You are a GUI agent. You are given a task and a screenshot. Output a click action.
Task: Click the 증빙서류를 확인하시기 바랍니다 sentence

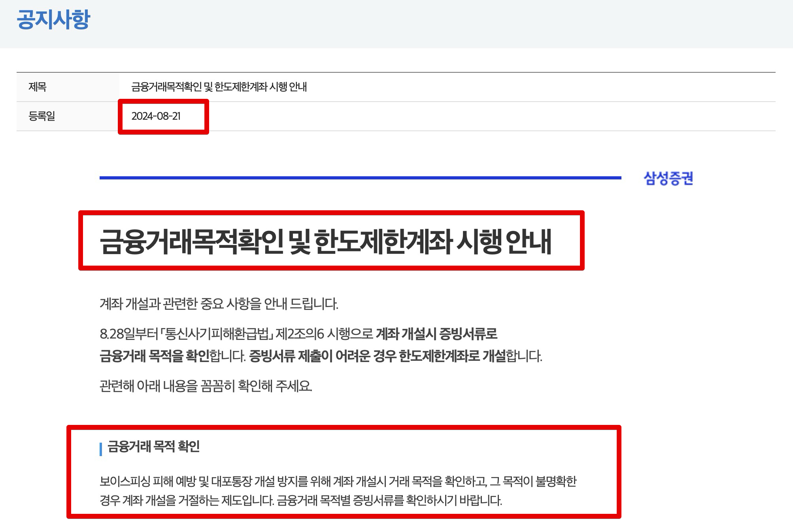point(427,501)
